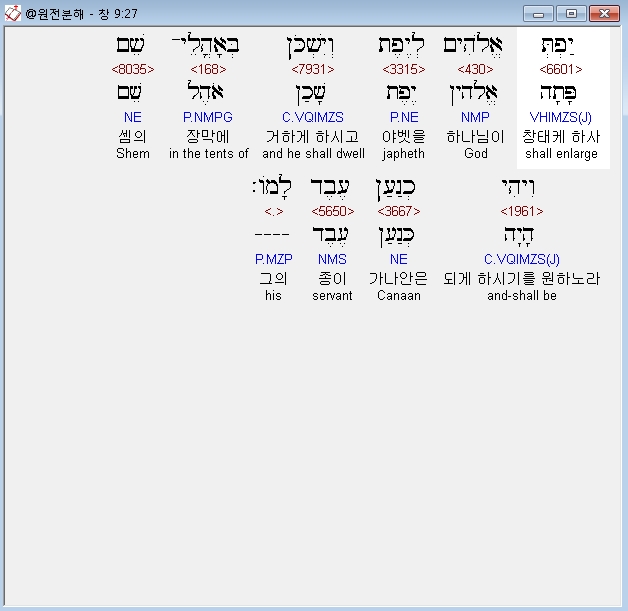Screen dimensions: 628x611
Task: Click Hebrew verse word above <3667>
Action: click(396, 188)
